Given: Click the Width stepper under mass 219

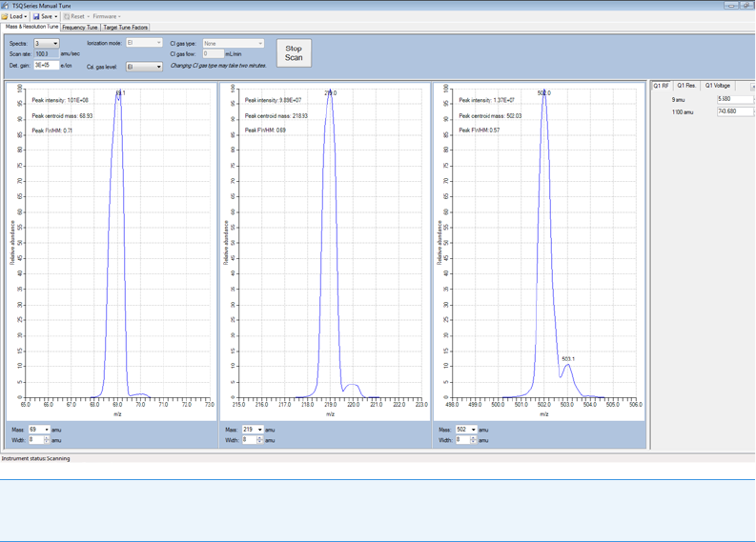Looking at the screenshot, I should pyautogui.click(x=260, y=440).
